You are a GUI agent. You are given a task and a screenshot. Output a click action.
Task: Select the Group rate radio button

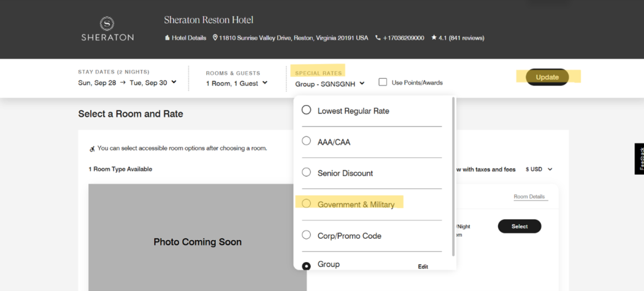coord(306,266)
